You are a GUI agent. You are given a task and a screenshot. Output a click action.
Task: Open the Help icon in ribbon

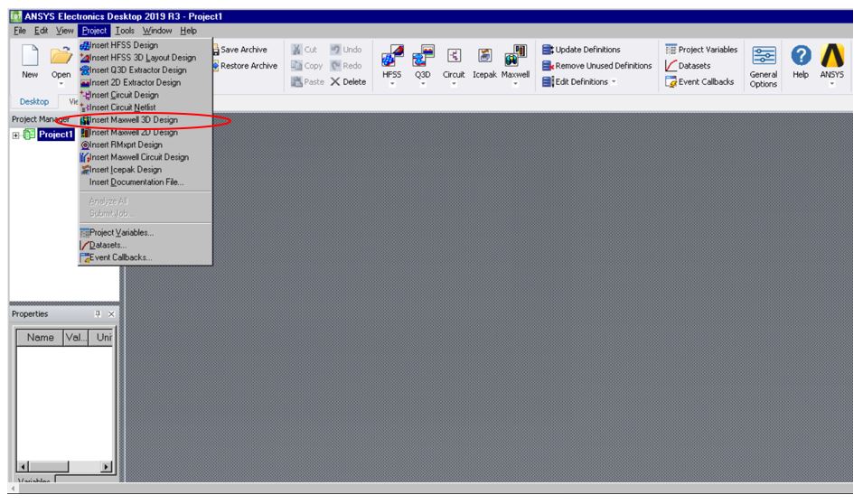801,56
